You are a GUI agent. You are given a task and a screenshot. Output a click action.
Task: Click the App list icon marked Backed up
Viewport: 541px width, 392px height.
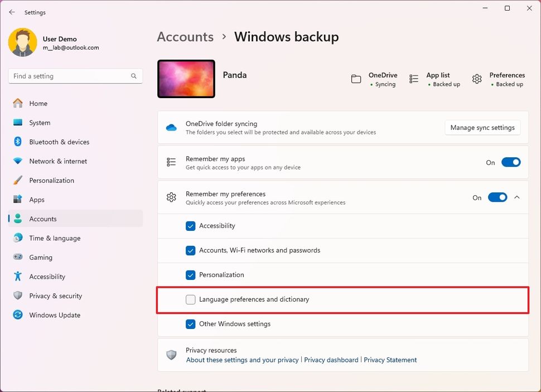click(x=413, y=79)
